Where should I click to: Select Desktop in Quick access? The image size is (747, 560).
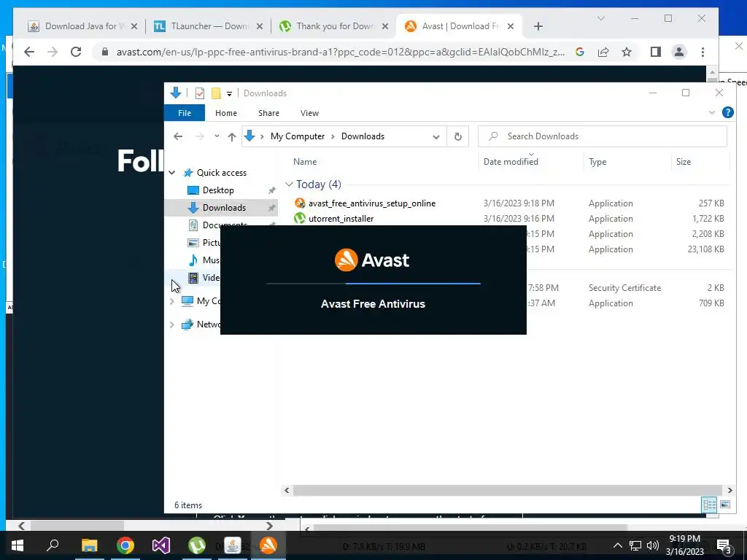tap(217, 190)
